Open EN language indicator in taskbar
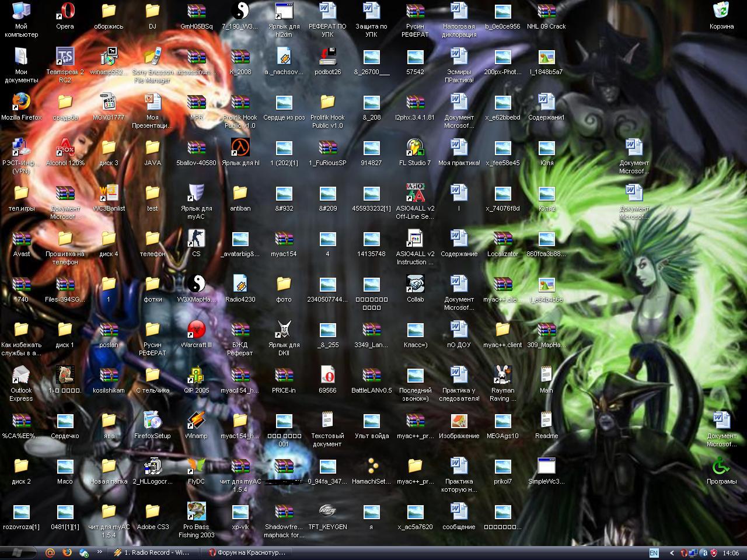The height and width of the screenshot is (560, 747). coord(654,553)
